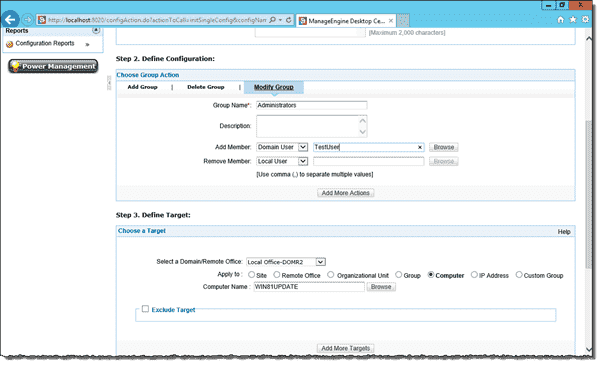Select the Computer radio button

[431, 275]
